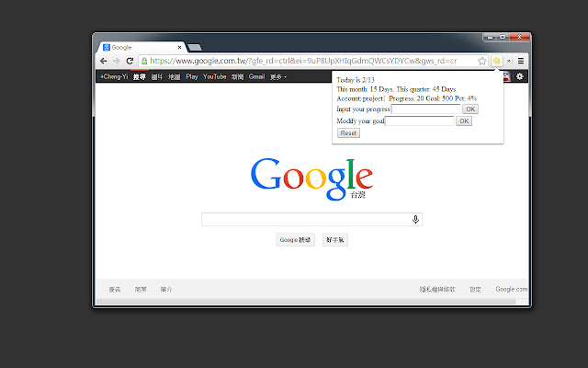Click the green padlock security icon
This screenshot has width=588, height=368.
point(144,61)
